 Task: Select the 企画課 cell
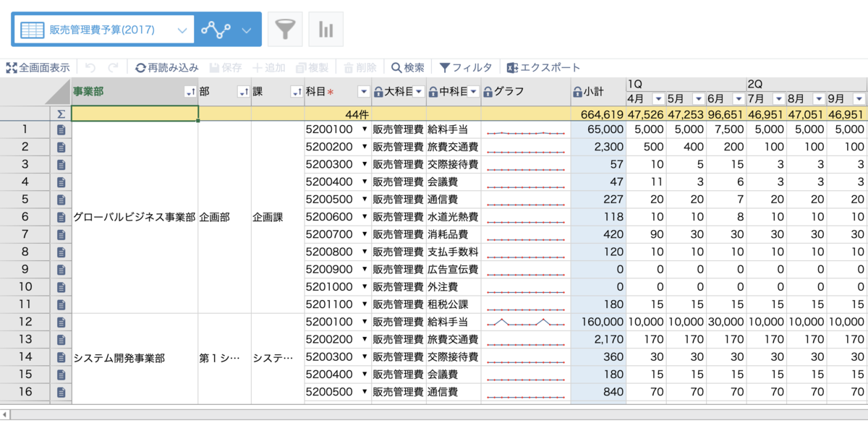(x=278, y=217)
